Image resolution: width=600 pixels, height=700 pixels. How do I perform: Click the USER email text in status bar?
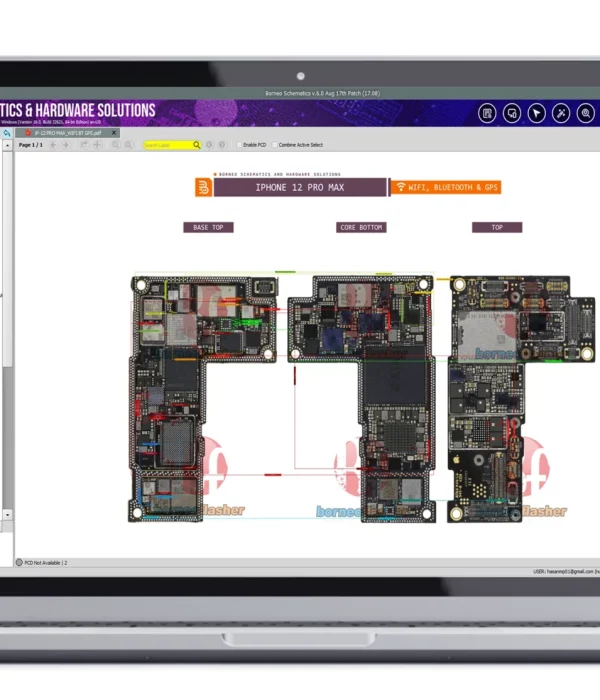coord(566,571)
